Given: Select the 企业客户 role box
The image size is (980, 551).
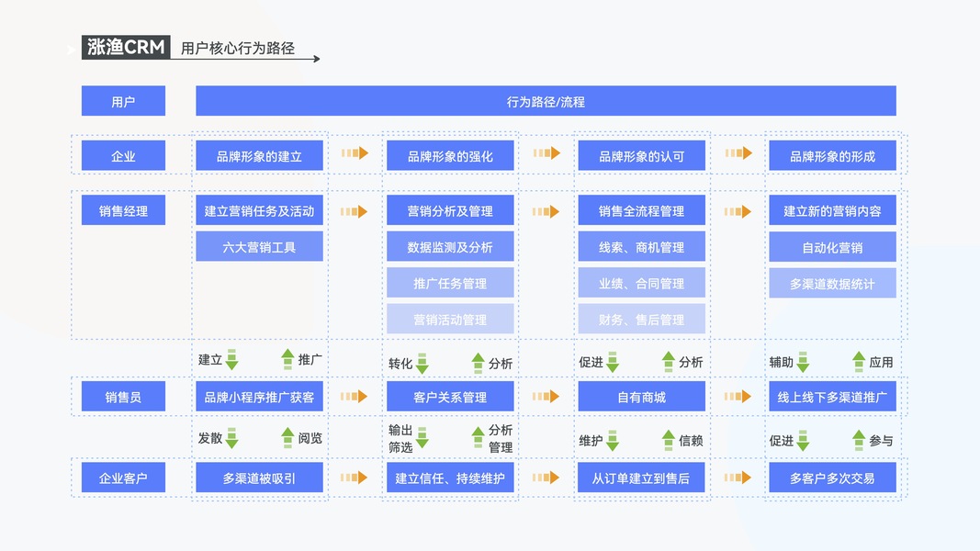Looking at the screenshot, I should 123,478.
